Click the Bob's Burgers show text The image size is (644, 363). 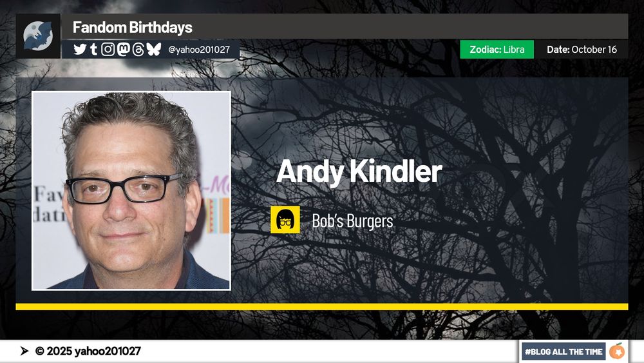point(352,221)
